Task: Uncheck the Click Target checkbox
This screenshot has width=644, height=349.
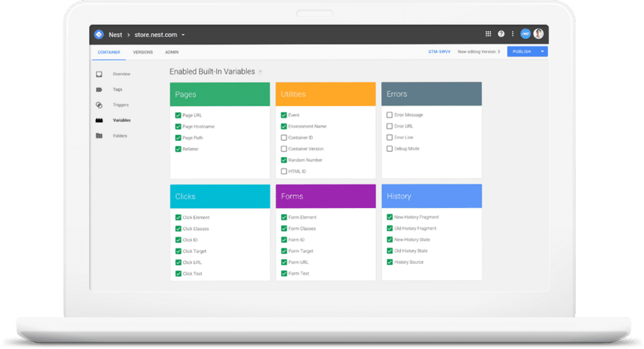Action: pos(178,251)
